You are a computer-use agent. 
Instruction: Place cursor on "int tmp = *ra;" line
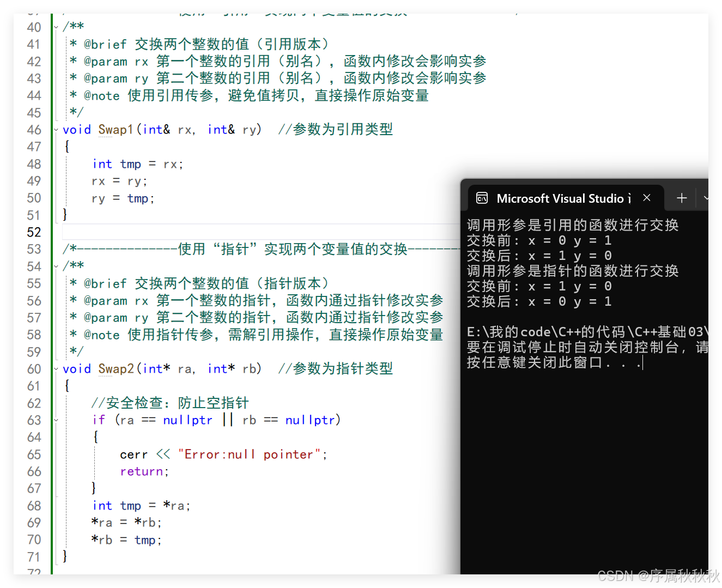coord(141,506)
